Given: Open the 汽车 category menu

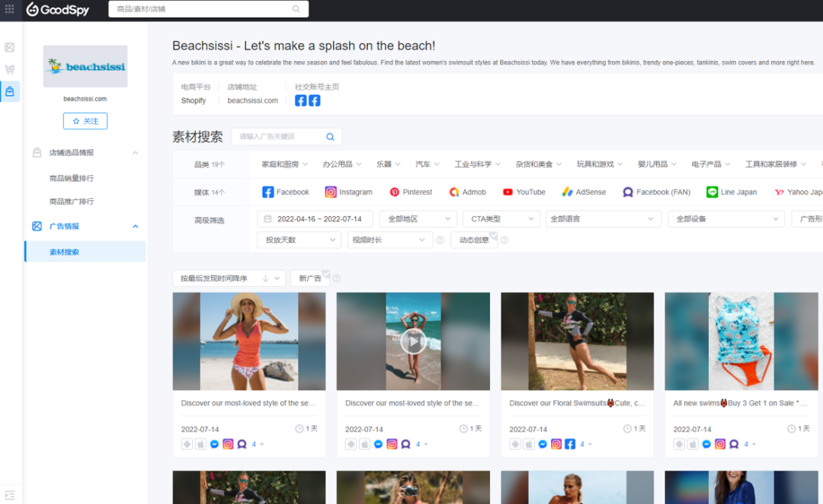Looking at the screenshot, I should [x=428, y=164].
